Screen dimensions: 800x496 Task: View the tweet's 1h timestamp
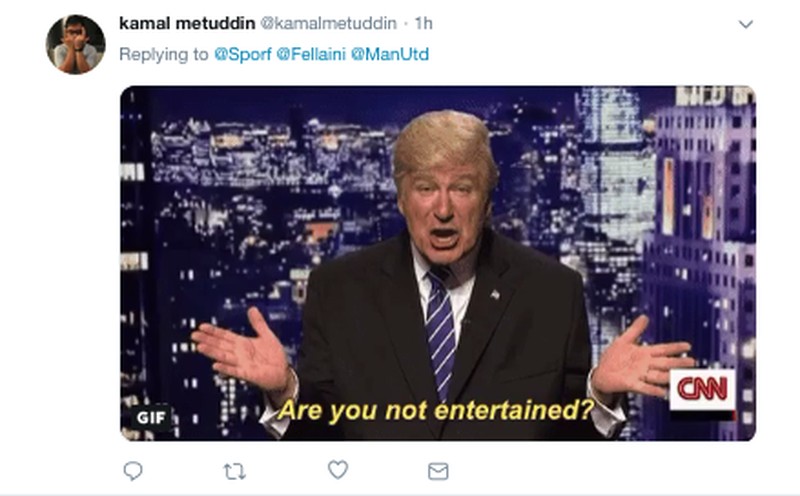tap(423, 23)
